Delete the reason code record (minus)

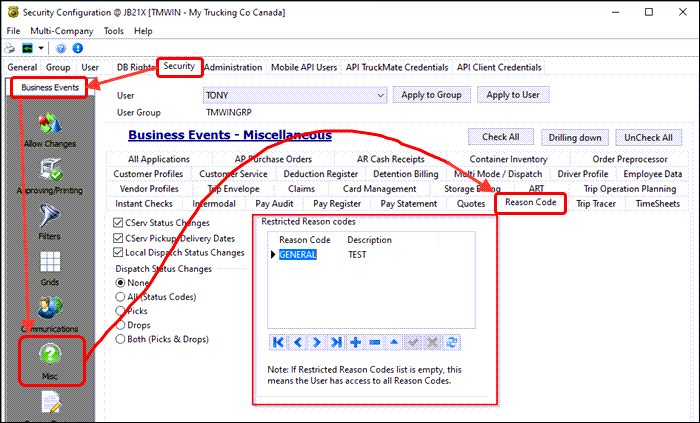[374, 342]
